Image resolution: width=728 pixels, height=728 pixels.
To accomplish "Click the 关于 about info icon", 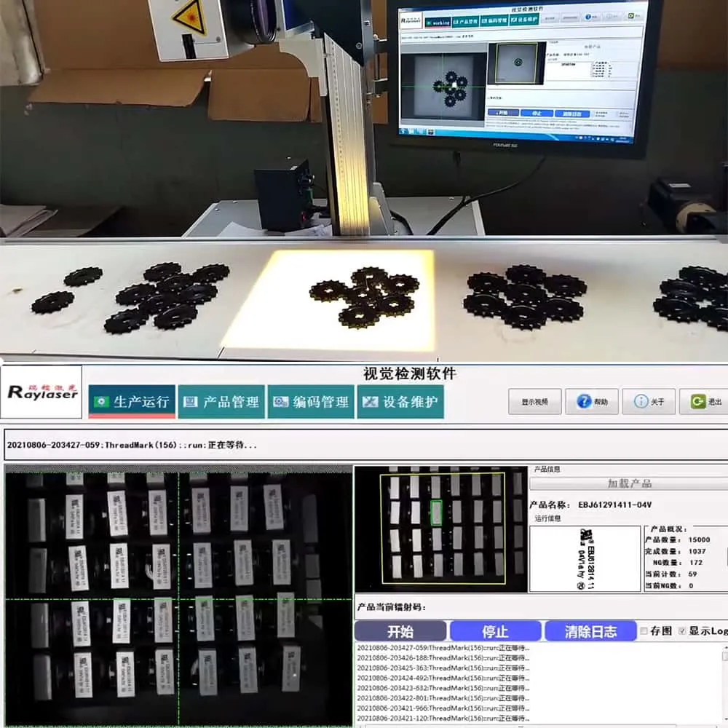I will click(x=641, y=402).
